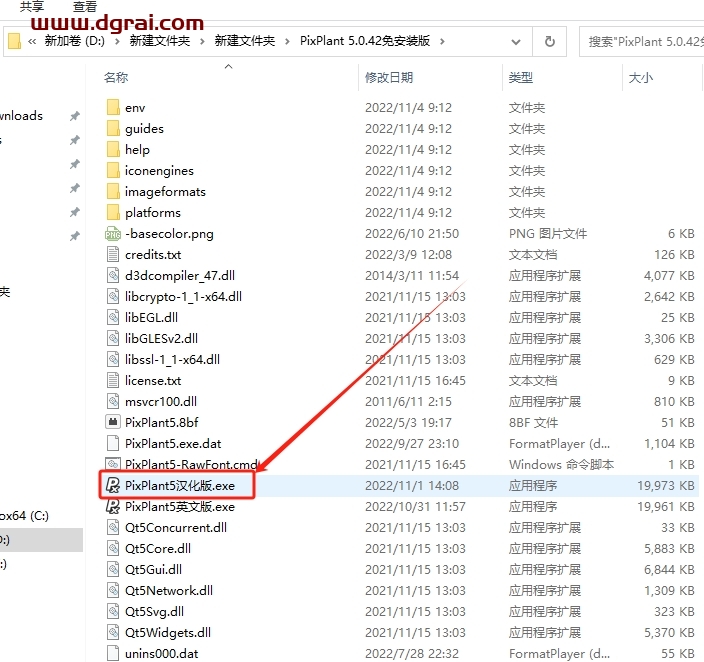
Task: Click date 2014/3/11 11:54 cell
Action: (x=412, y=276)
